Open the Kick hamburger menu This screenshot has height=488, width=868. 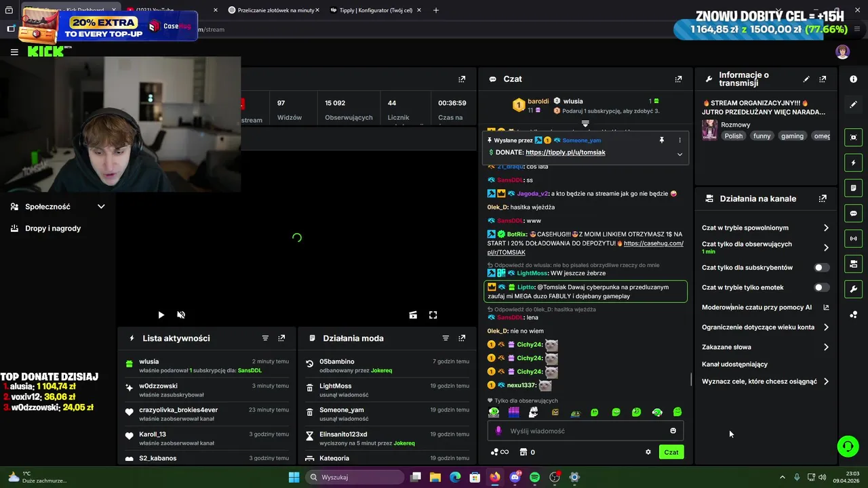coord(14,52)
